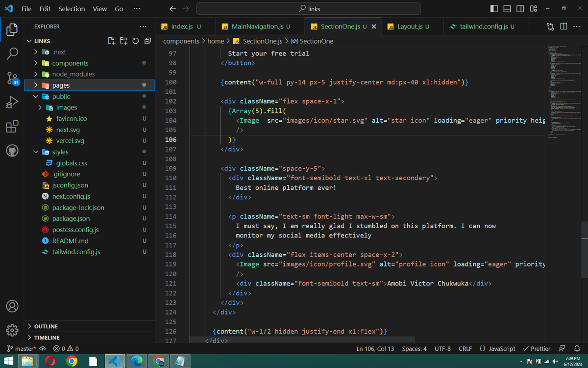Close the SectionOne.js tab
The height and width of the screenshot is (368, 588).
tap(374, 26)
